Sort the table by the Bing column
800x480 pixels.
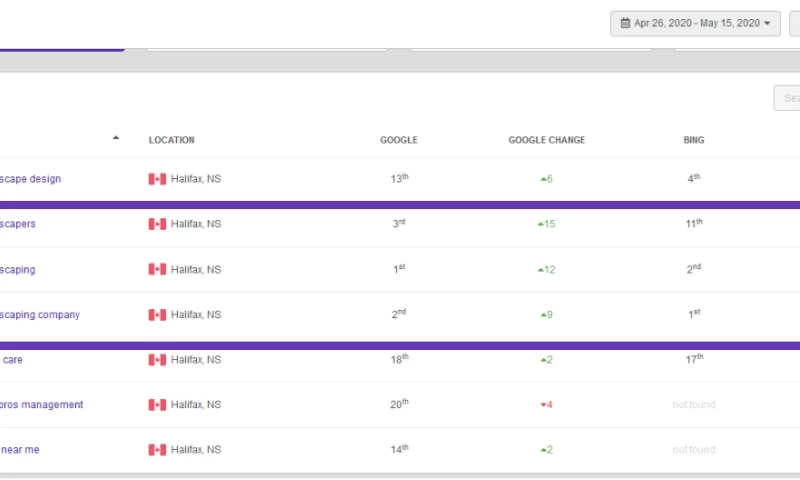tap(693, 140)
